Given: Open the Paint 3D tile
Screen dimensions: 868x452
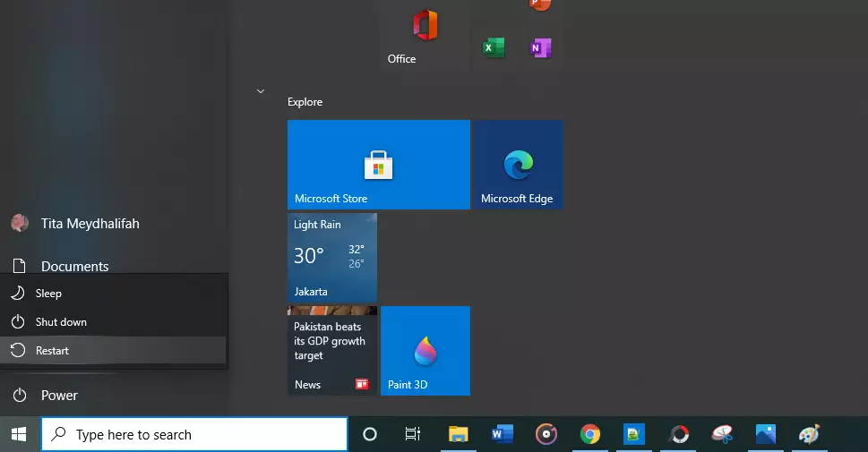Looking at the screenshot, I should [x=425, y=351].
